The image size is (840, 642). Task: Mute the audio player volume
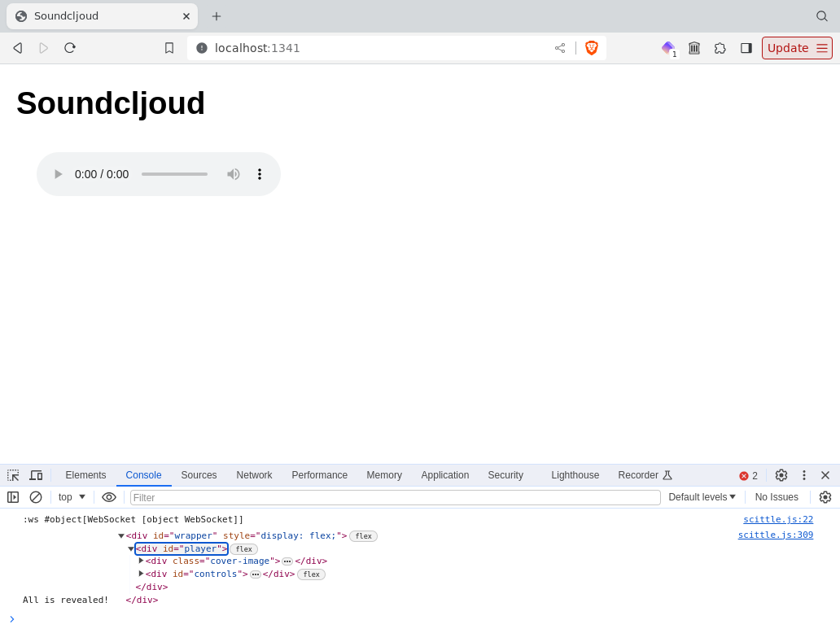click(x=233, y=174)
